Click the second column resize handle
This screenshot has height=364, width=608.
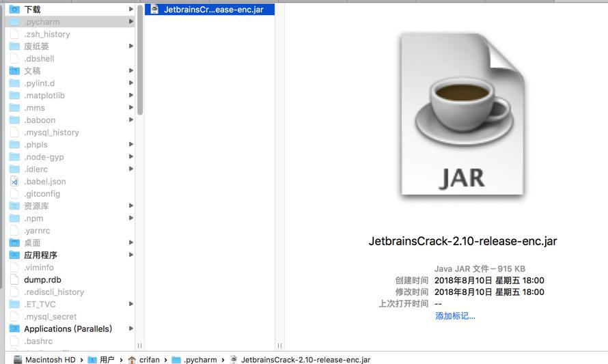pyautogui.click(x=279, y=346)
